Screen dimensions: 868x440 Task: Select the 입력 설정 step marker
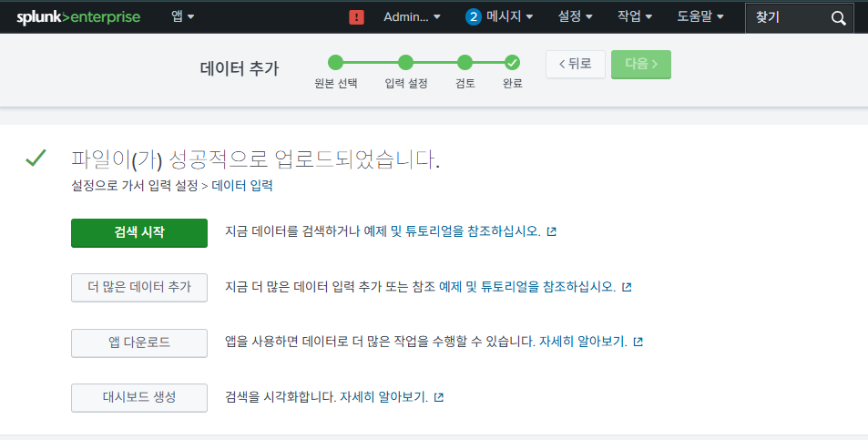click(x=406, y=63)
